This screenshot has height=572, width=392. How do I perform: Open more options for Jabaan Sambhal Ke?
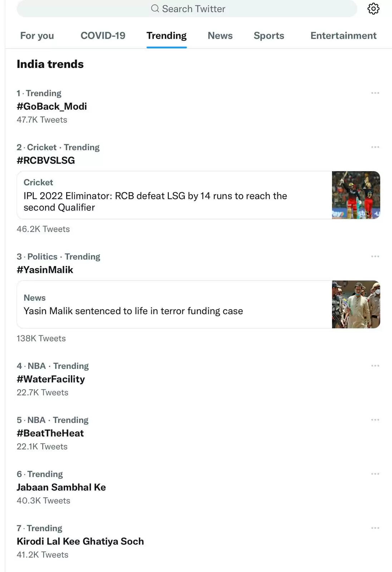click(x=375, y=473)
